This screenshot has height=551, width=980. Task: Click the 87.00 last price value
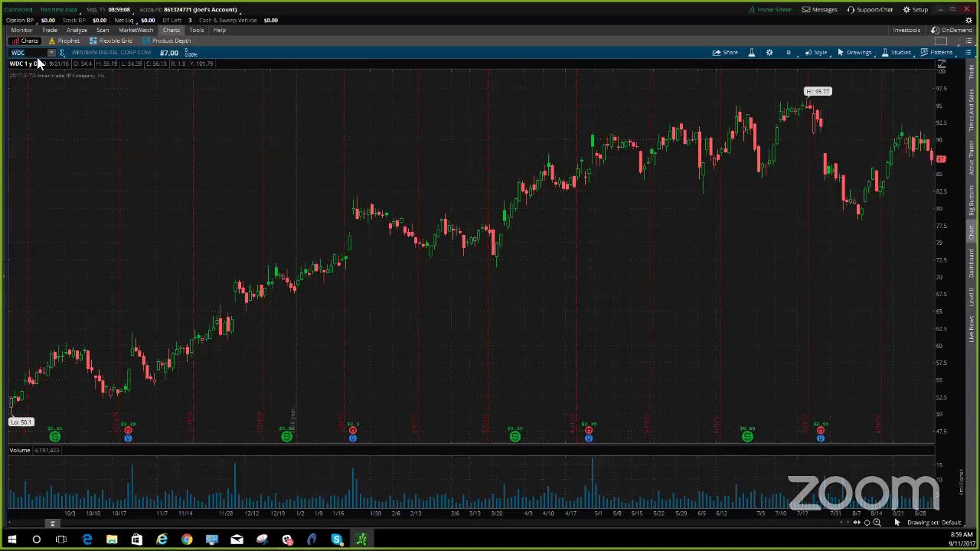tap(168, 53)
